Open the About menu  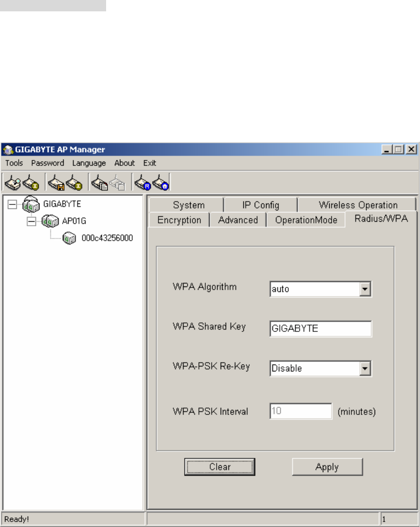(x=124, y=163)
